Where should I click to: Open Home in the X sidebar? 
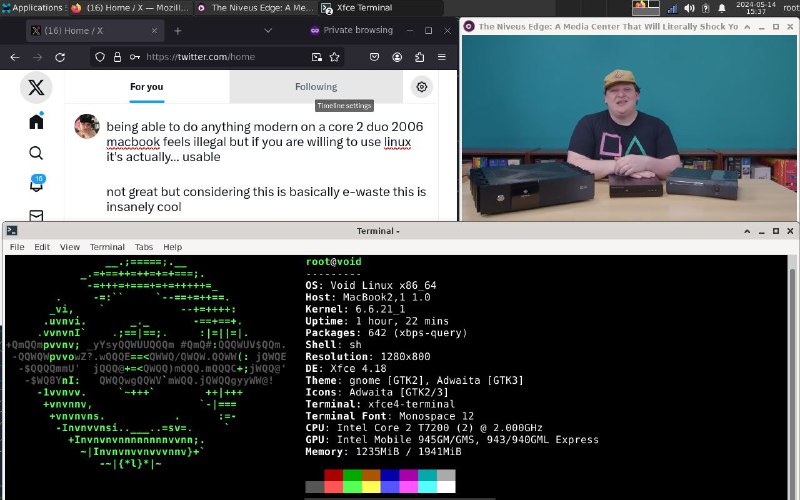[x=36, y=121]
